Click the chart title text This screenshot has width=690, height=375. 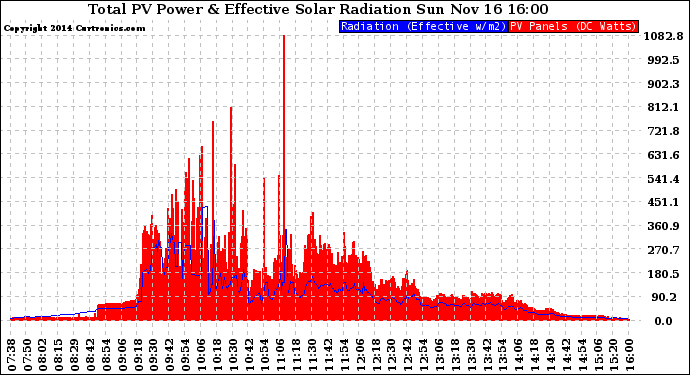[319, 9]
